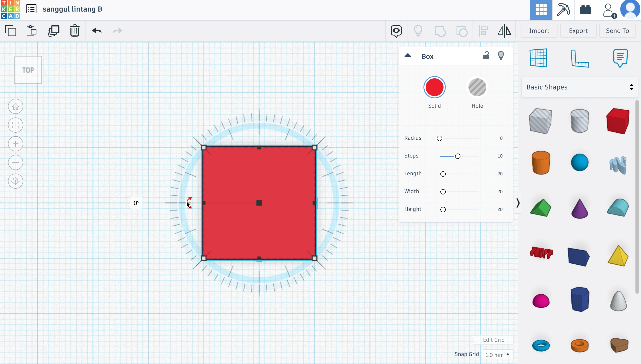
Task: Open the Snap Grid size dropdown
Action: [497, 354]
